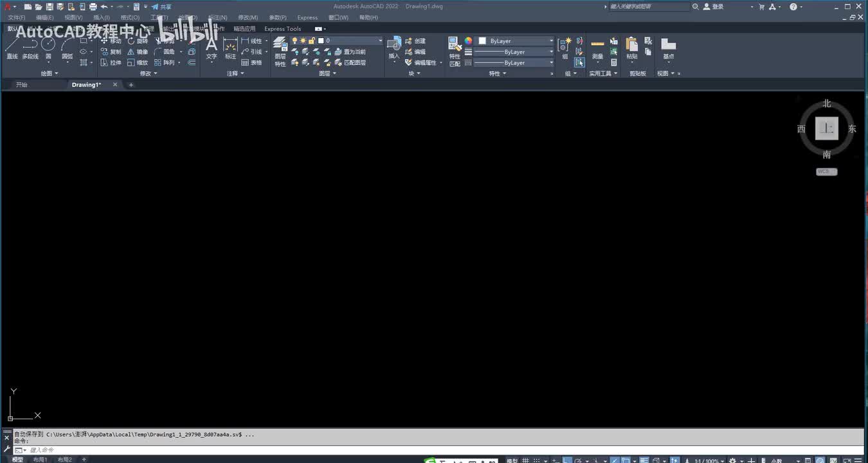Expand the 图层 (Layers) panel

point(327,73)
